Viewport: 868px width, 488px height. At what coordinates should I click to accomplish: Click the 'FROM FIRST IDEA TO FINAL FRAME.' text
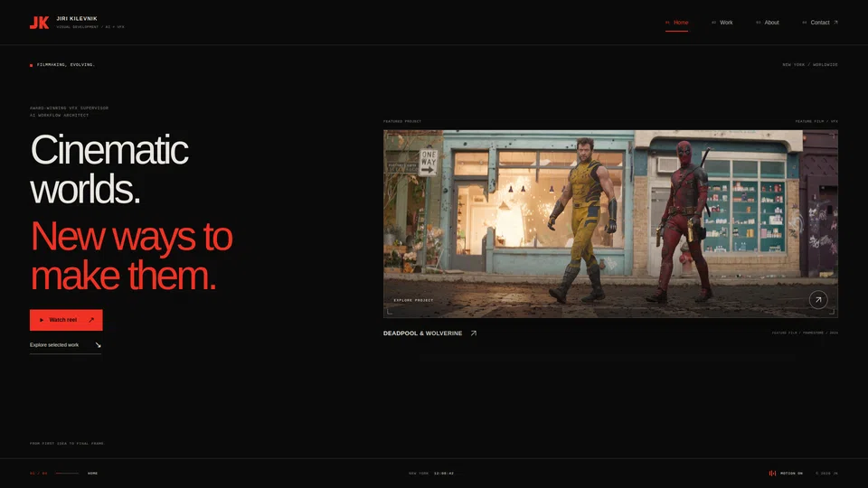68,444
